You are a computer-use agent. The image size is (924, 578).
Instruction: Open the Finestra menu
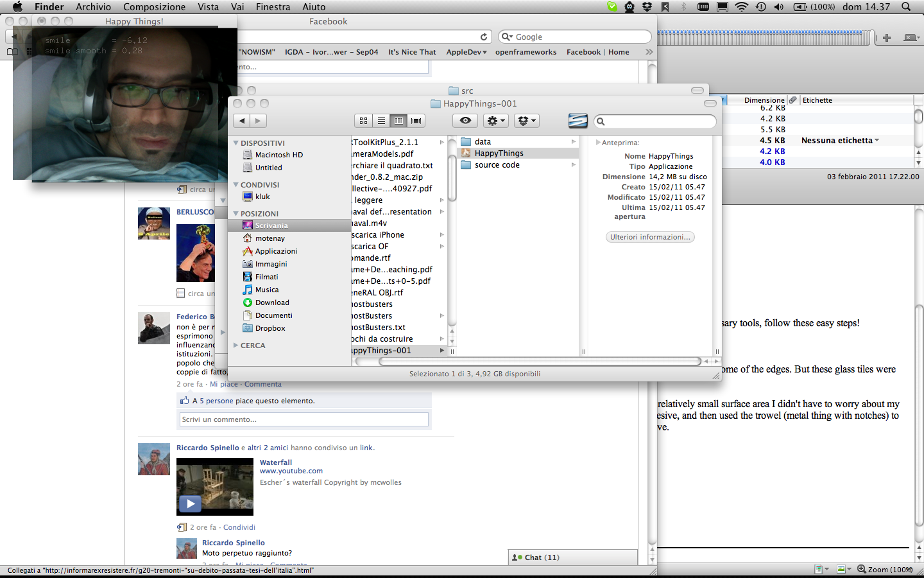tap(273, 7)
